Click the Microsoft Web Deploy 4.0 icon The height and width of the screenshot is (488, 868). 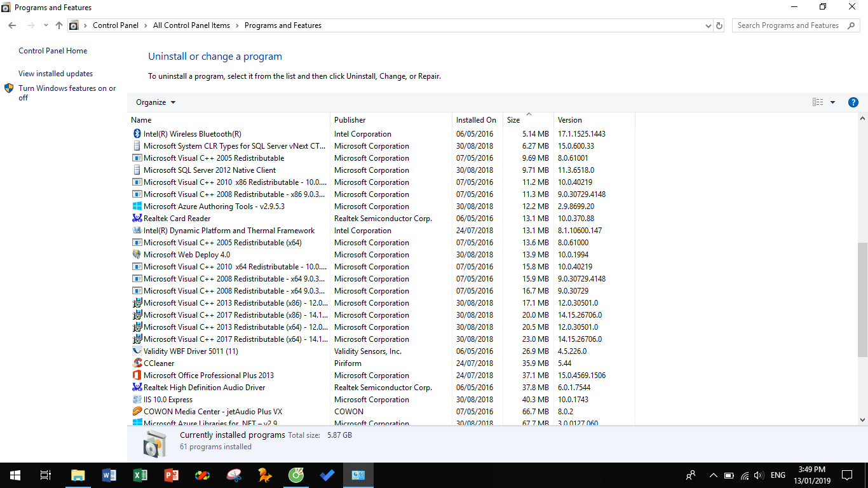[137, 255]
